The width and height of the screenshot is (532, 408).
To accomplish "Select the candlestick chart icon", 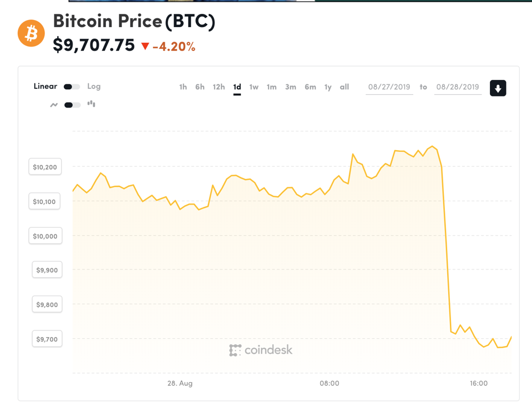I will pyautogui.click(x=90, y=104).
